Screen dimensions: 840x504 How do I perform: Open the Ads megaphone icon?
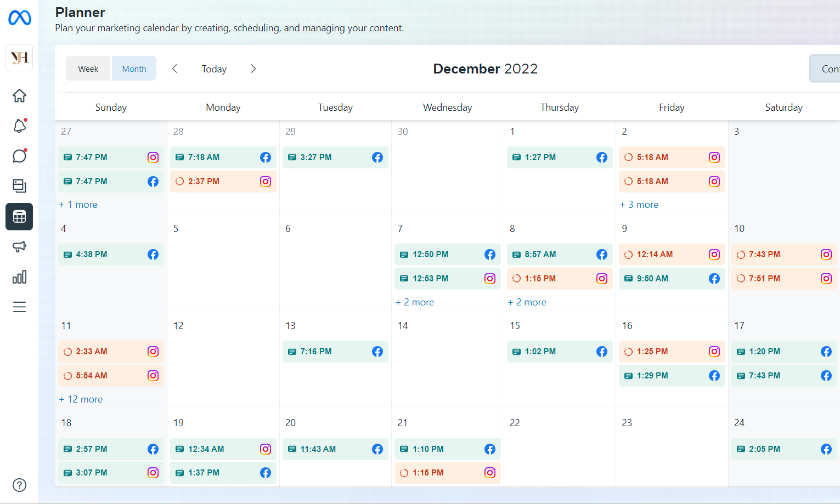point(19,247)
